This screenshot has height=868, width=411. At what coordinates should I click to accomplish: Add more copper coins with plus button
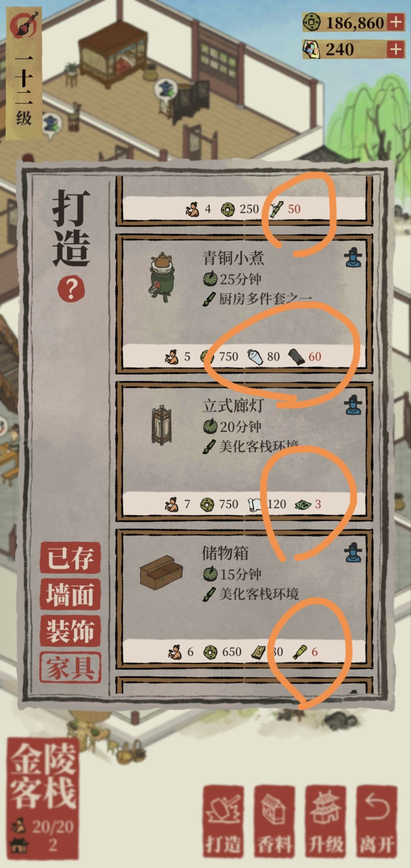[x=395, y=22]
